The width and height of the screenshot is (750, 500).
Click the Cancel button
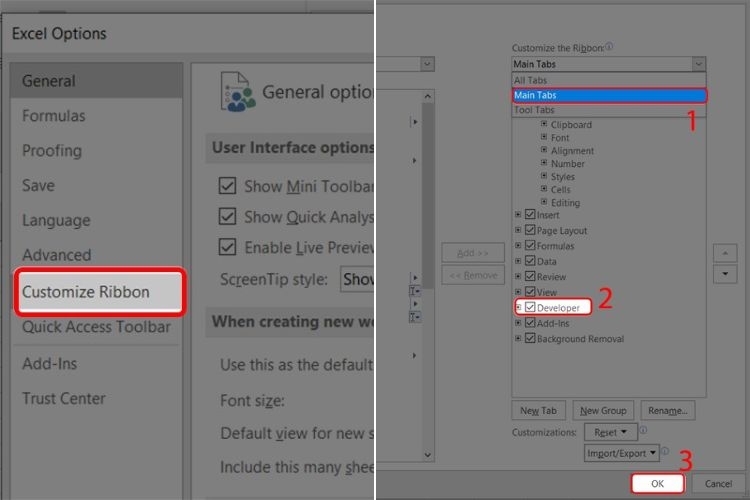[x=718, y=484]
